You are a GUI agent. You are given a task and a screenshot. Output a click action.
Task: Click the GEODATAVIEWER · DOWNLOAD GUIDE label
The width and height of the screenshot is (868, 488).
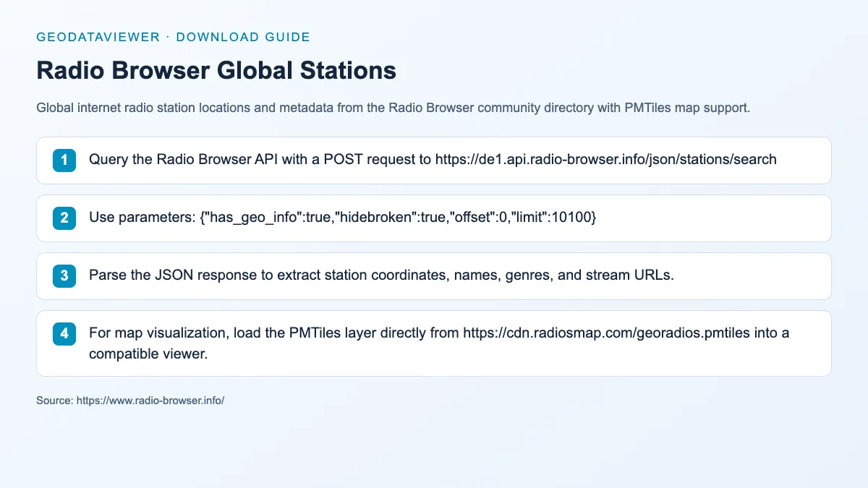pyautogui.click(x=173, y=37)
